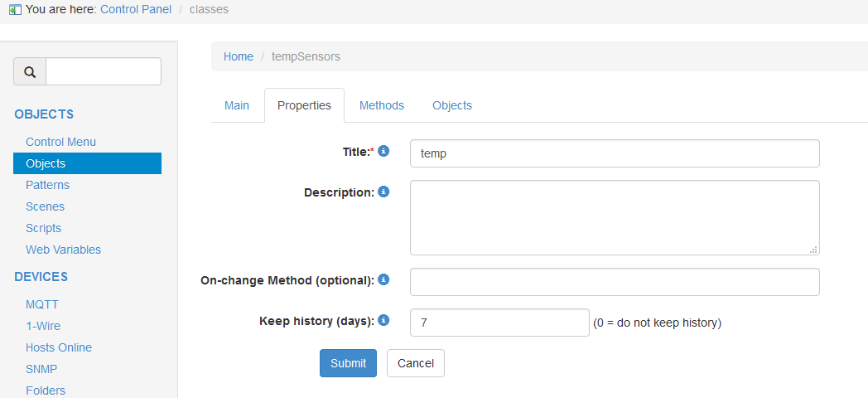The image size is (868, 398).
Task: Click info icon beside Keep history
Action: point(383,320)
